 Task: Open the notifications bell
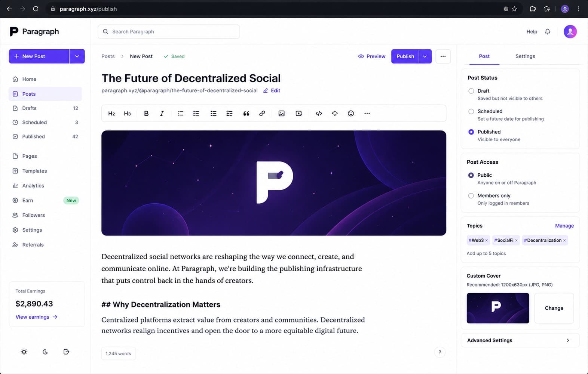tap(548, 32)
